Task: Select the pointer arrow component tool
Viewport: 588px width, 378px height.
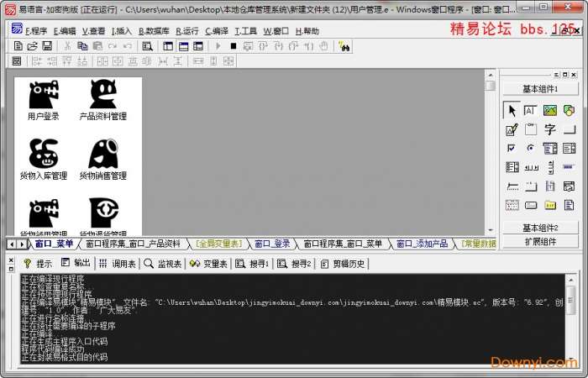Action: [512, 110]
